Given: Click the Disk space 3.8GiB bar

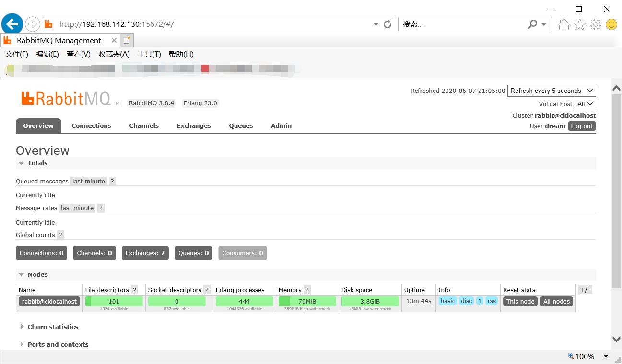Looking at the screenshot, I should click(370, 301).
